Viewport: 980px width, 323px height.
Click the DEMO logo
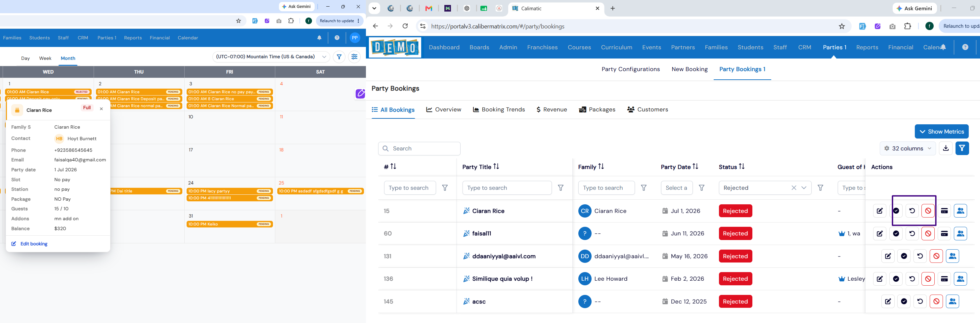click(x=394, y=47)
